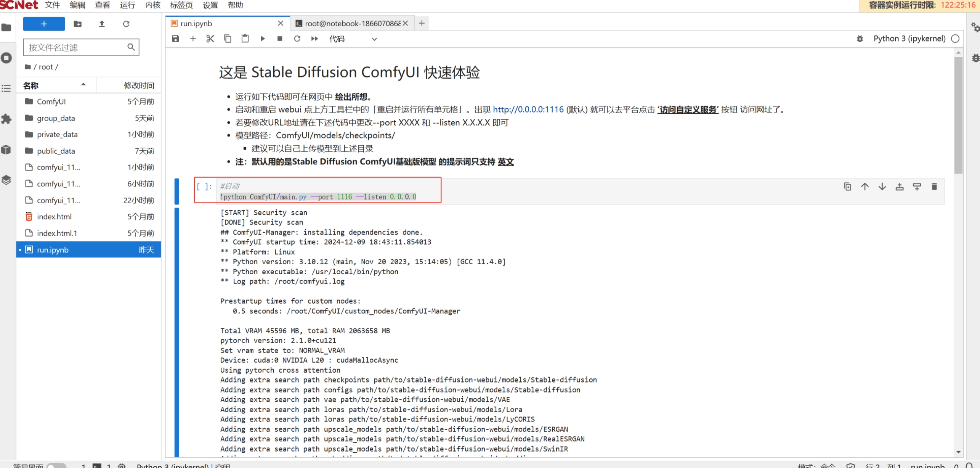The image size is (980, 468).
Task: Toggle the simple interface switch
Action: (x=56, y=465)
